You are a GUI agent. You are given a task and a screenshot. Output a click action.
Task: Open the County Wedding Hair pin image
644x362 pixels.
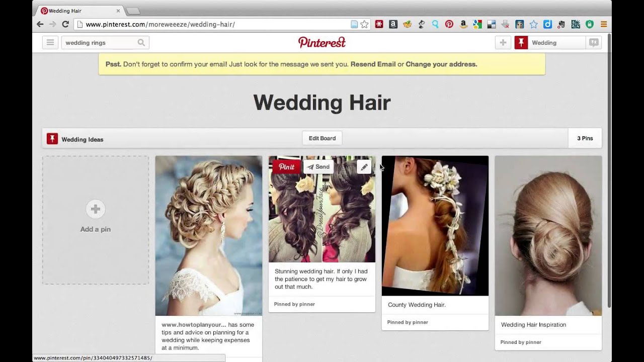click(x=435, y=226)
